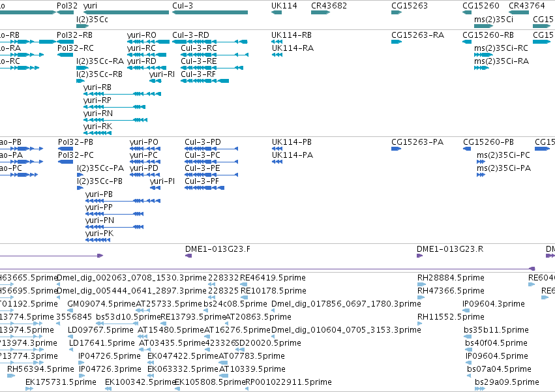This screenshot has width=555, height=392.
Task: Select cDNA RP001022911.5prime
Action: click(247, 389)
